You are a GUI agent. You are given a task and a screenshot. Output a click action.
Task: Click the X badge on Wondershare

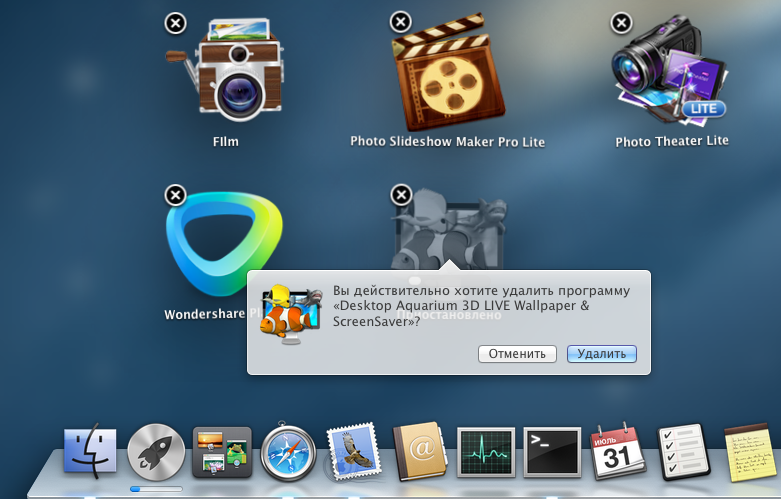click(x=175, y=195)
